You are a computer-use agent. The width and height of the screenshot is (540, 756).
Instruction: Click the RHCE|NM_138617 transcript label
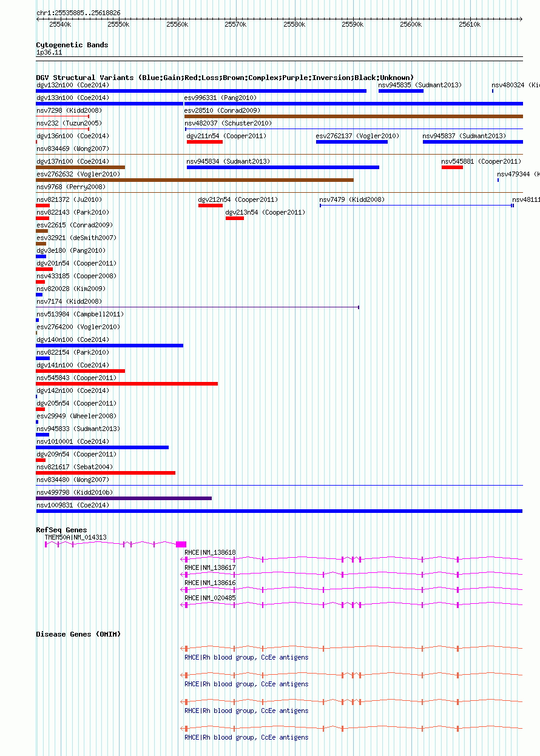[x=210, y=567]
